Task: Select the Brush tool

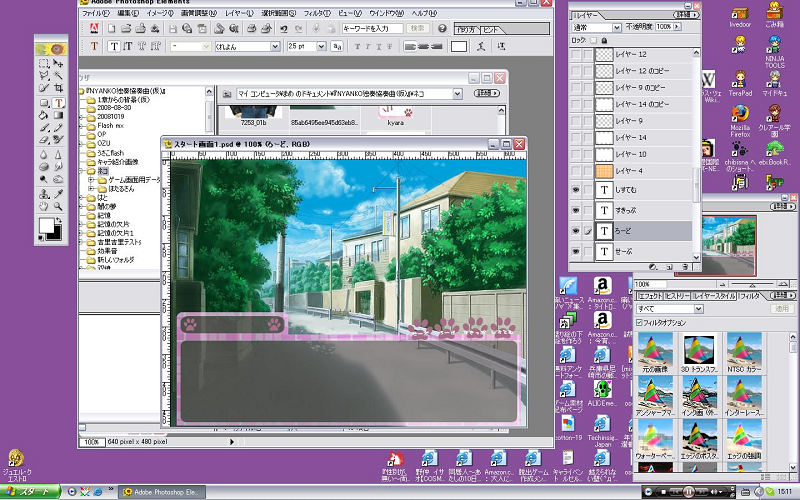Action: pyautogui.click(x=44, y=127)
